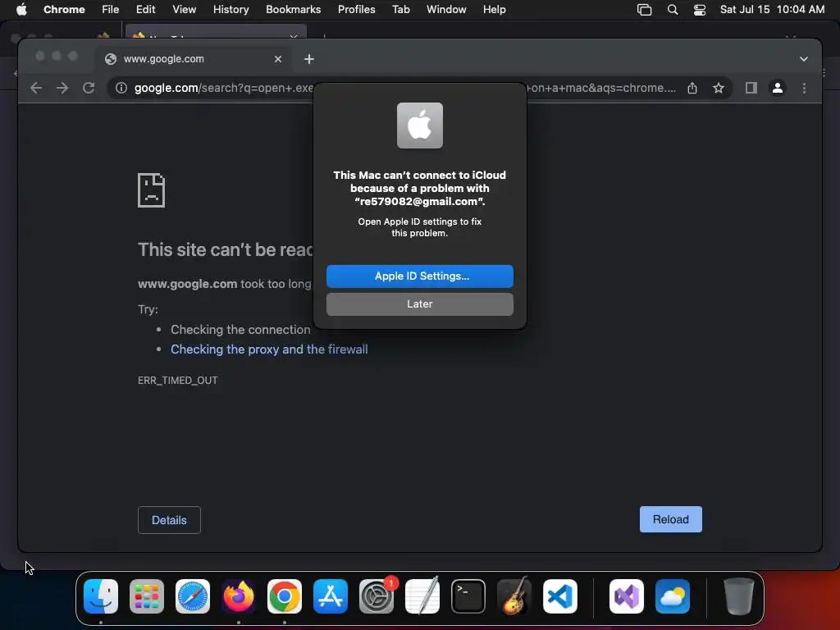Open the Profiles menu

[356, 9]
